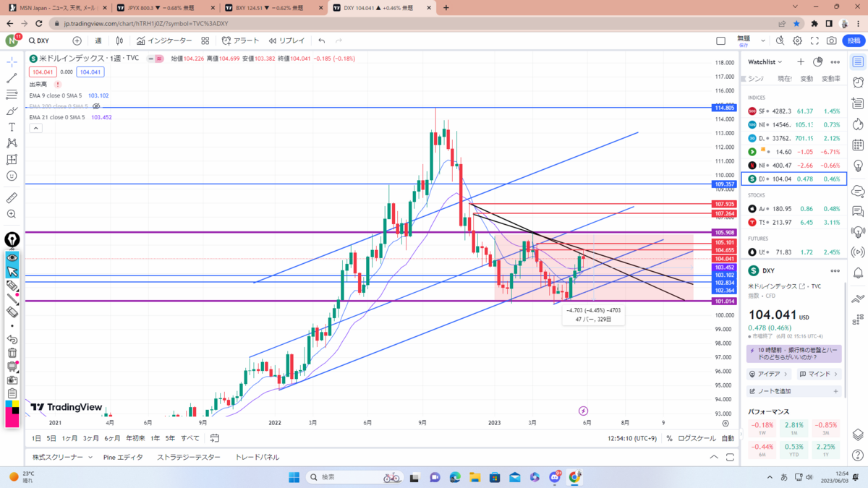Open the Ideas lightbulb panel in sidebar

[858, 167]
